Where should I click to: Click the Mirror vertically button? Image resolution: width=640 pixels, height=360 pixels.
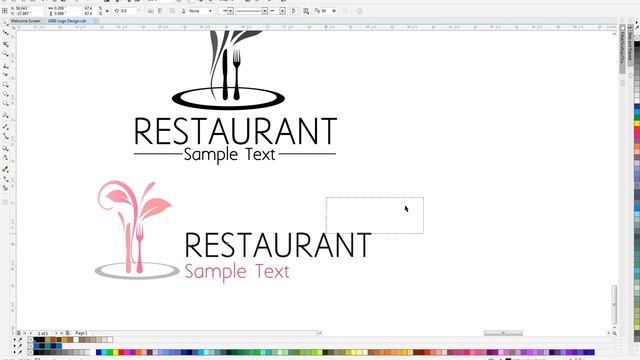(160, 11)
